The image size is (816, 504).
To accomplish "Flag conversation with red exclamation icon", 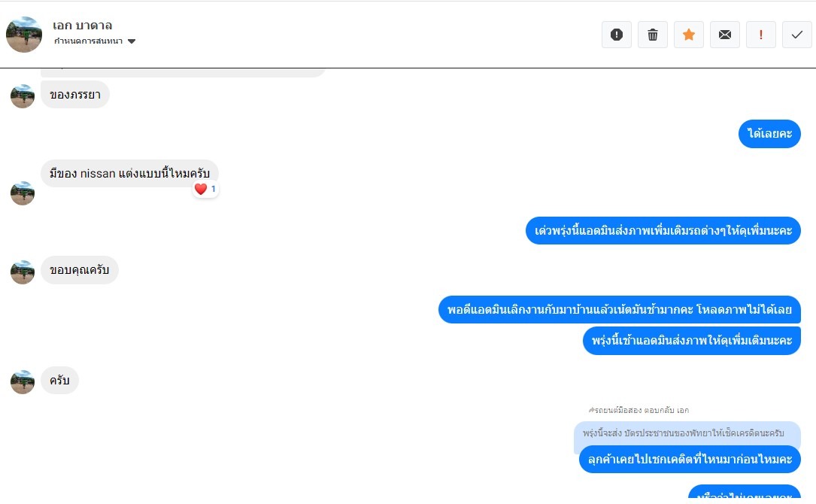I will 761,35.
